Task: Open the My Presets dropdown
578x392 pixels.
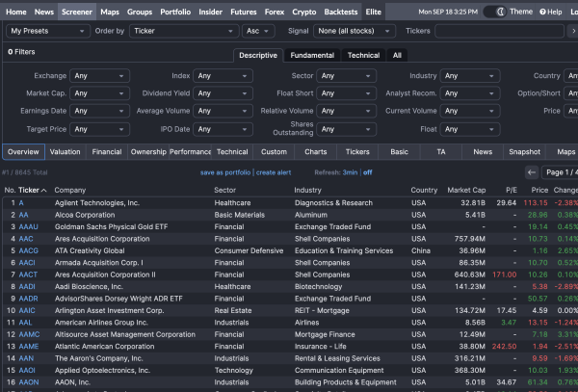Action: click(46, 31)
